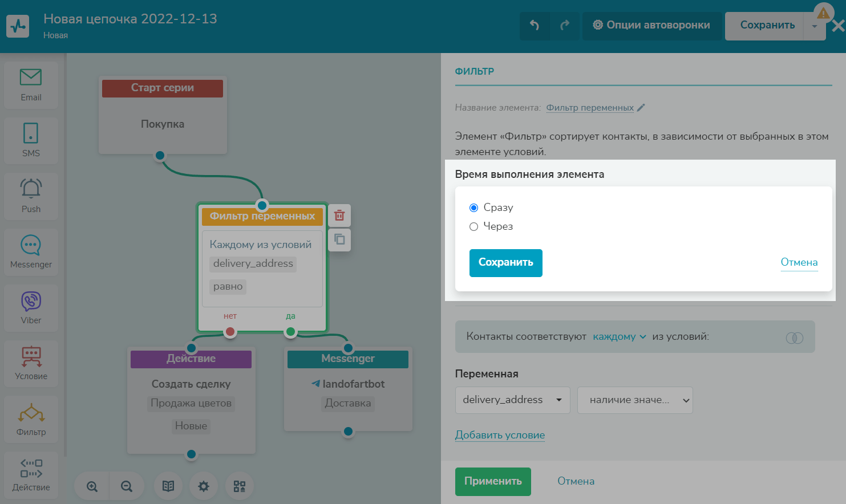Image resolution: width=846 pixels, height=504 pixels.
Task: Open Опции автоворонки
Action: click(x=651, y=25)
